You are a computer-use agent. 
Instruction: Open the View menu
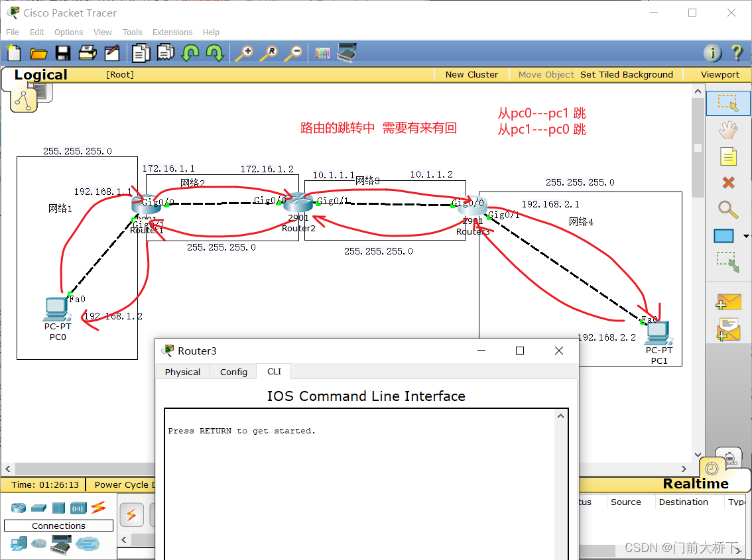(x=103, y=32)
